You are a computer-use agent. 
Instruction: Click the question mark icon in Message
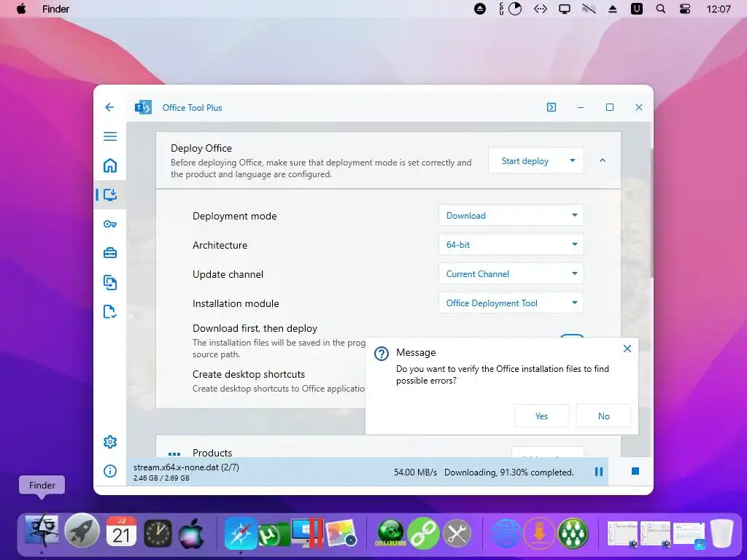(381, 354)
